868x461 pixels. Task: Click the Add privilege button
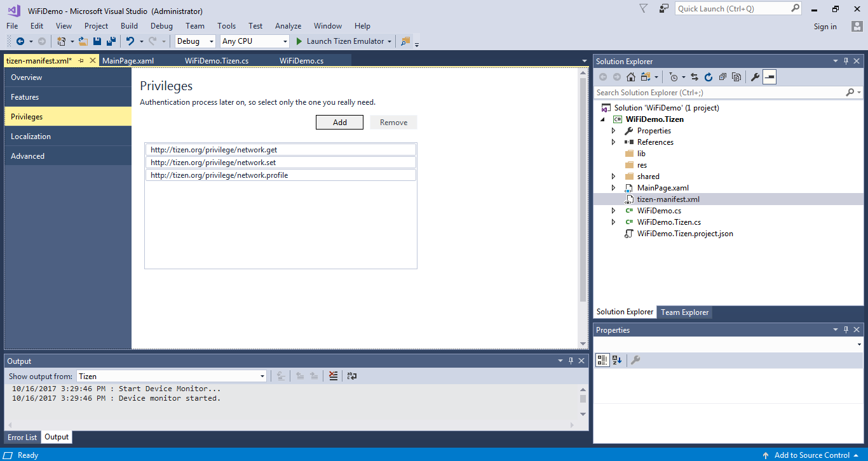(339, 123)
